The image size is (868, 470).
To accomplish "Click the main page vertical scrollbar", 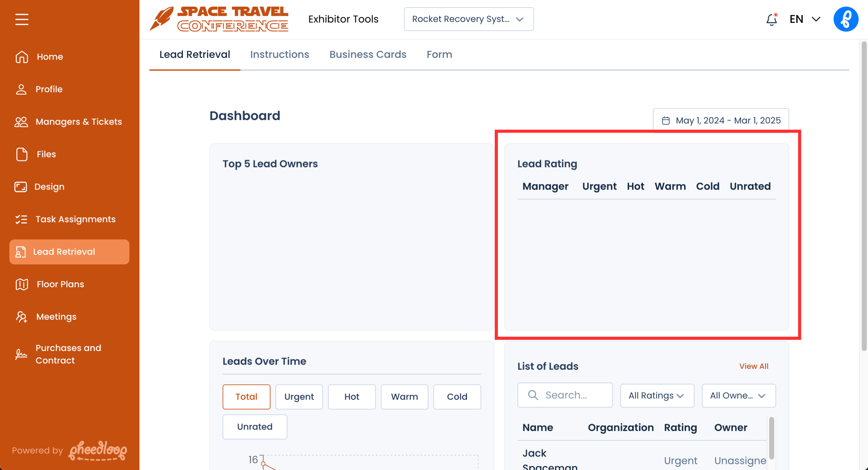I will point(864,195).
